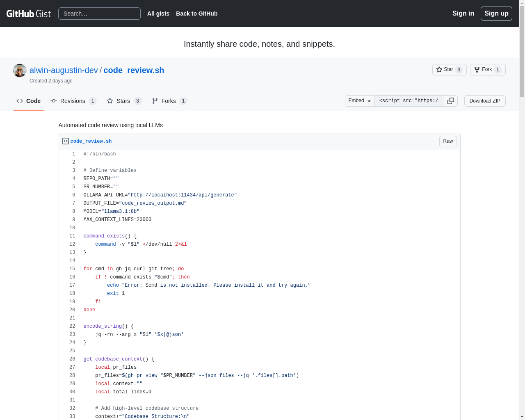View Raw file contents
This screenshot has width=525, height=420.
(448, 142)
